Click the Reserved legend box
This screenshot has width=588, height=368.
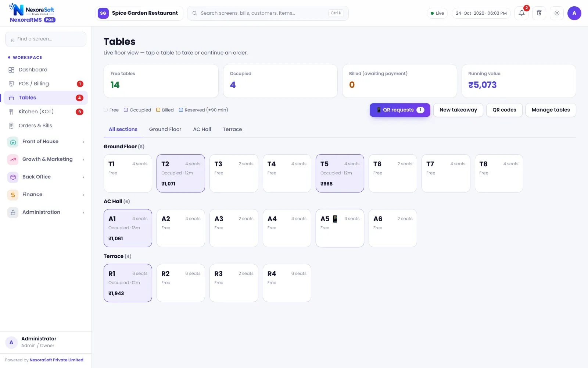(x=181, y=110)
